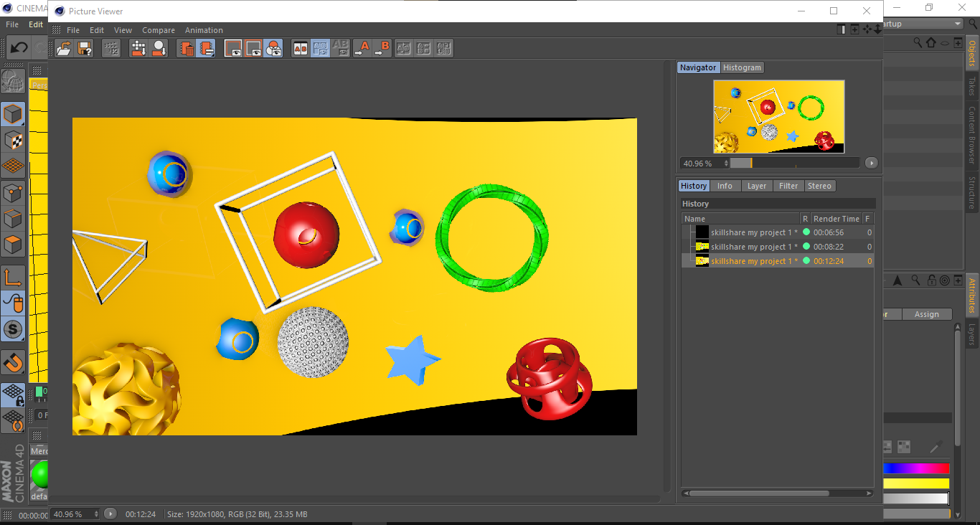Image resolution: width=980 pixels, height=525 pixels.
Task: Click the set-as-B arrow icon
Action: pyautogui.click(x=382, y=48)
